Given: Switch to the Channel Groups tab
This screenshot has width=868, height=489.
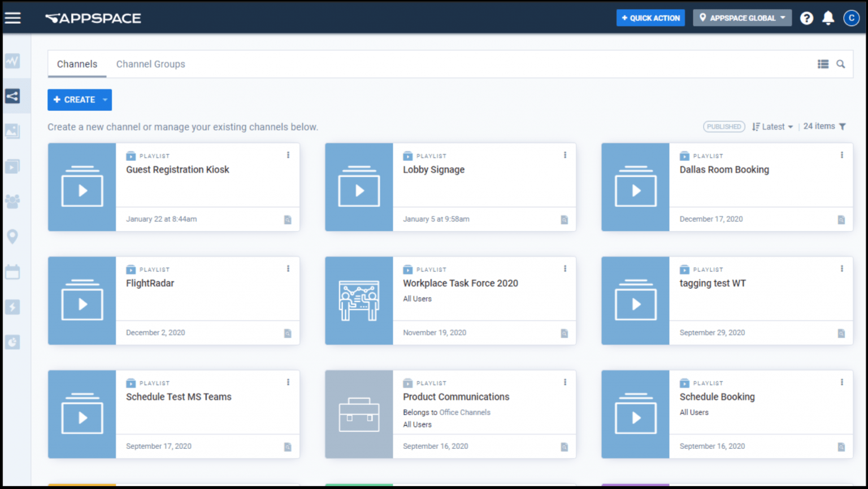Looking at the screenshot, I should click(151, 64).
